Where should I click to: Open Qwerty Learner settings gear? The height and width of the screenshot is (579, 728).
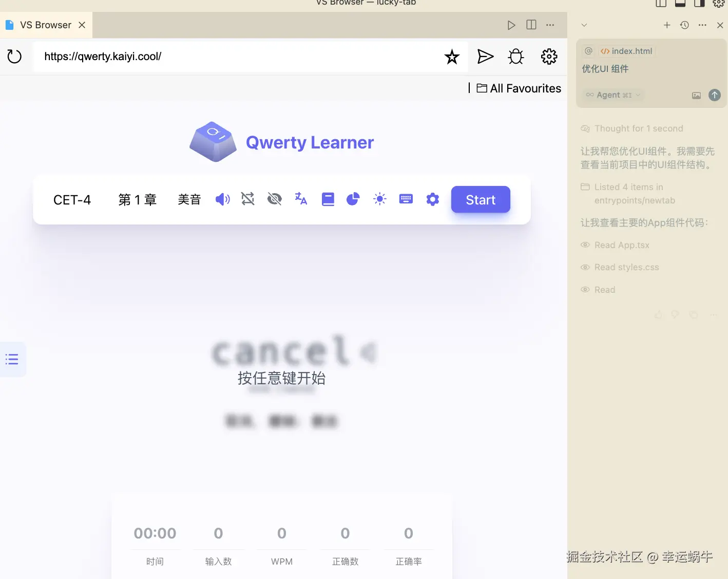433,199
